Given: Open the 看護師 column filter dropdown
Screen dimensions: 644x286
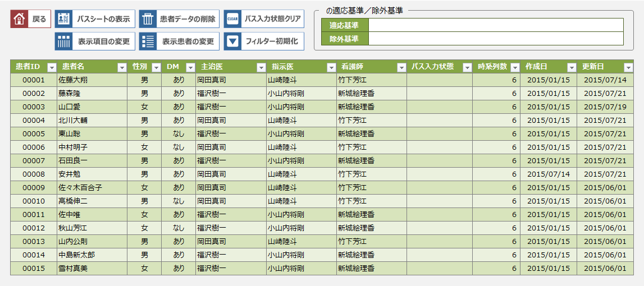Looking at the screenshot, I should click(x=401, y=67).
